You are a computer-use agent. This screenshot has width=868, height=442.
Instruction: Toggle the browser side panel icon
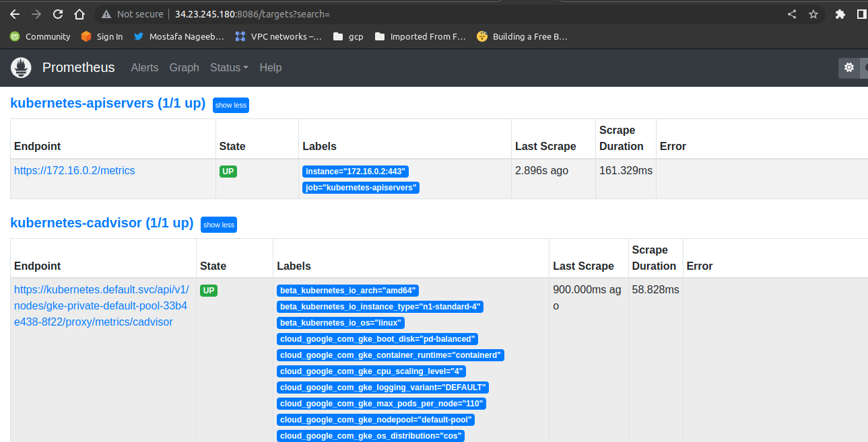pos(861,13)
